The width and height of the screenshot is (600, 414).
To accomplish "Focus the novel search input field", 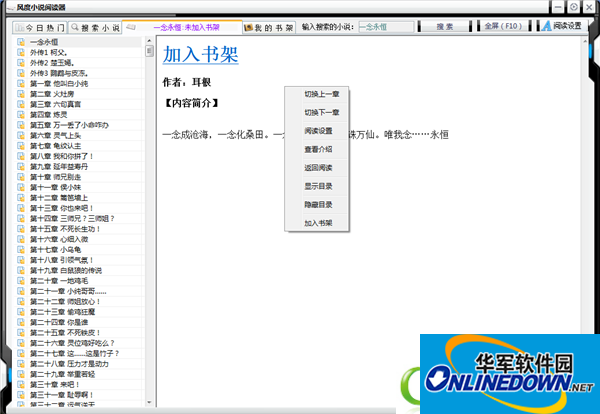I will (x=386, y=27).
